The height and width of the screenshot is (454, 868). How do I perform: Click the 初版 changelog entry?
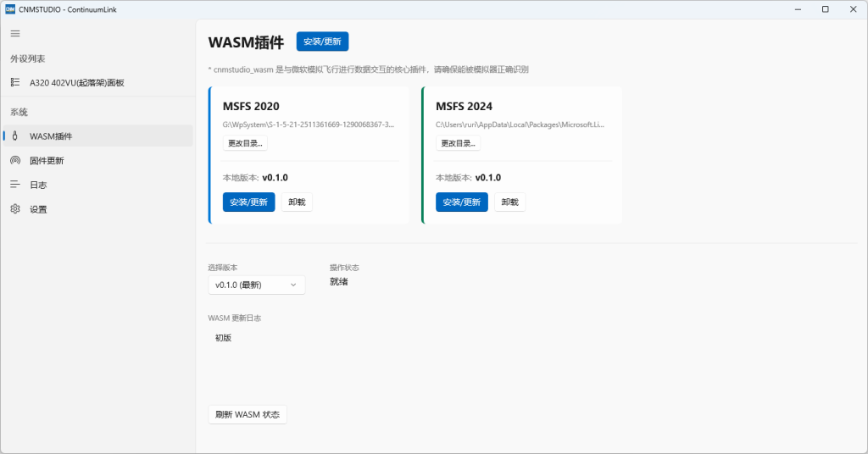(x=223, y=338)
